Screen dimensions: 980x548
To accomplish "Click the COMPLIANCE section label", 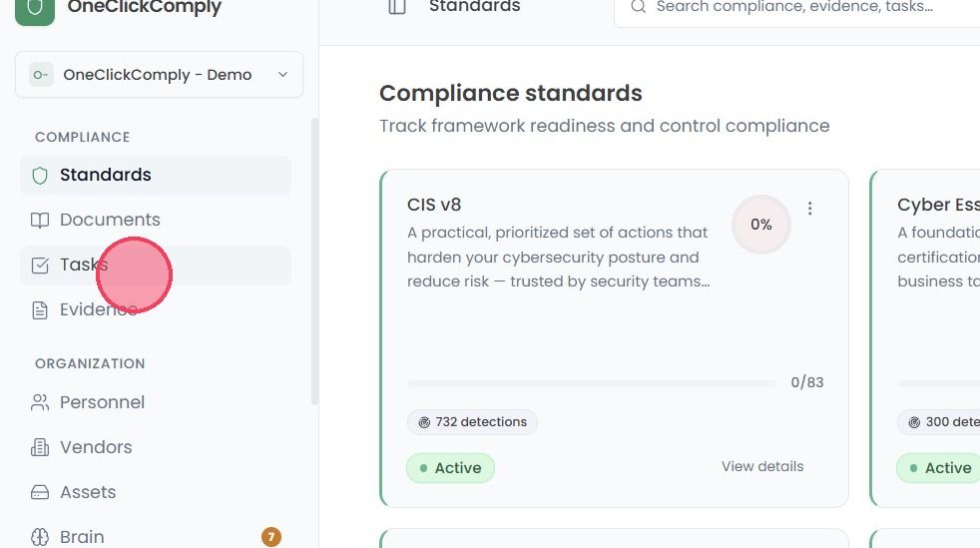I will point(83,137).
